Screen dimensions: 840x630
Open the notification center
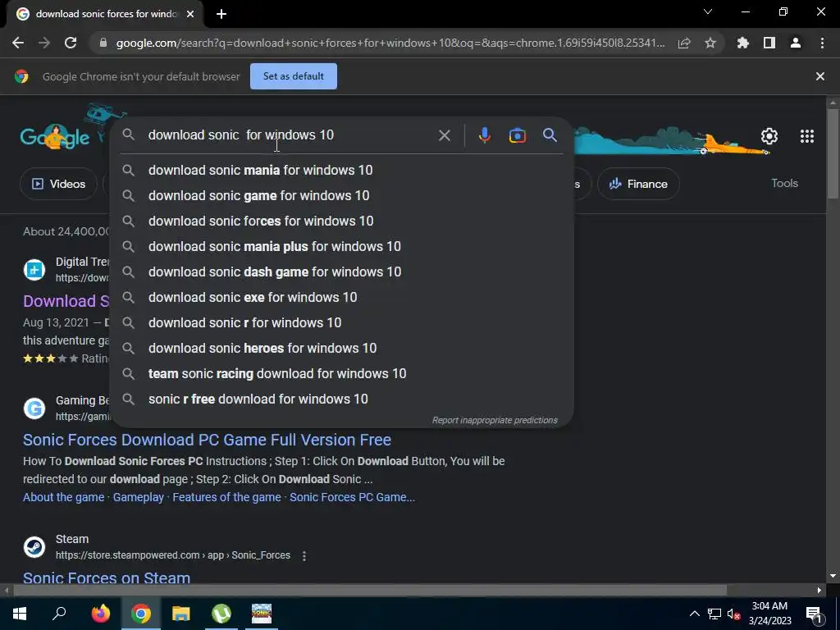pos(814,614)
